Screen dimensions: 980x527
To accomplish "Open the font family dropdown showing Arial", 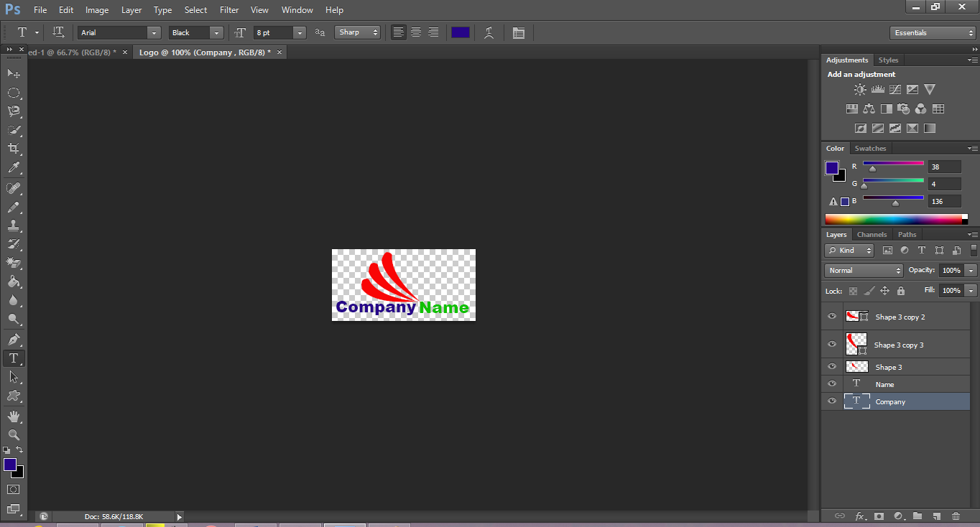I will (154, 32).
